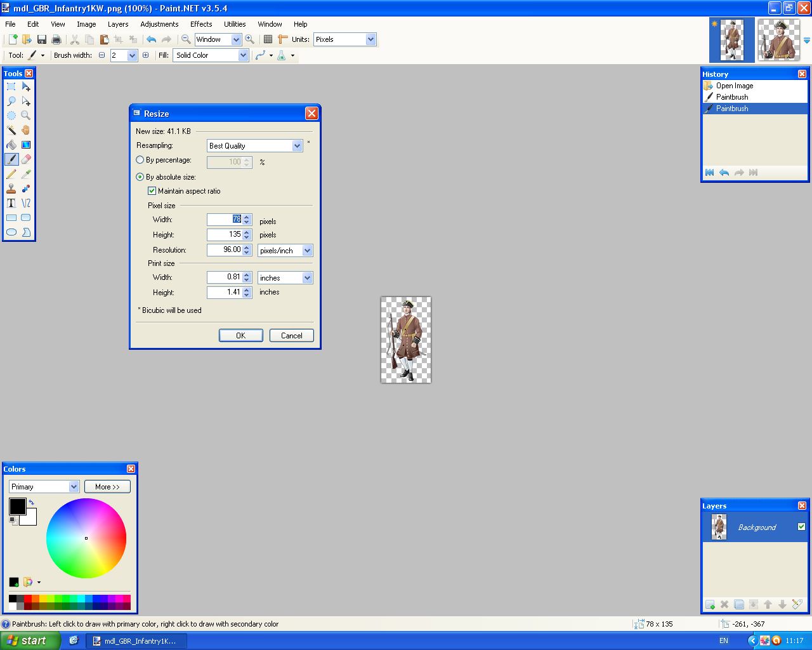Click the Height pixel input field
The height and width of the screenshot is (650, 812).
point(225,235)
